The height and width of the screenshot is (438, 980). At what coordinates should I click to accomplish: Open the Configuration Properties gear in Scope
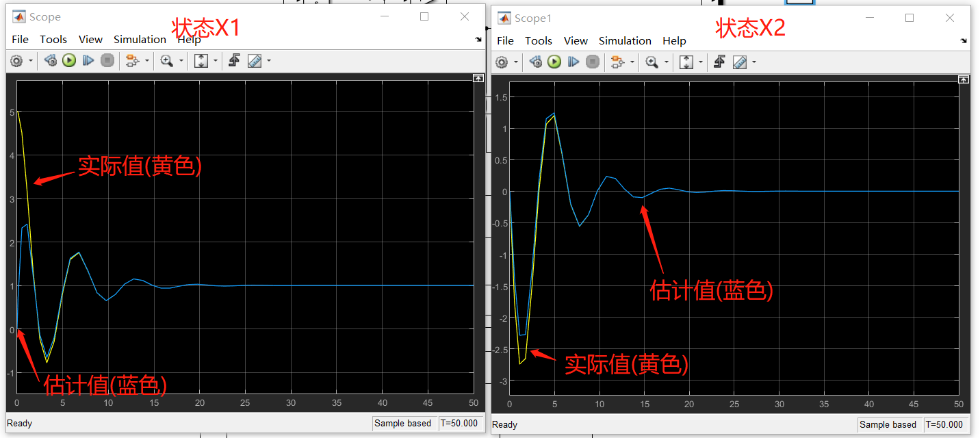(16, 60)
